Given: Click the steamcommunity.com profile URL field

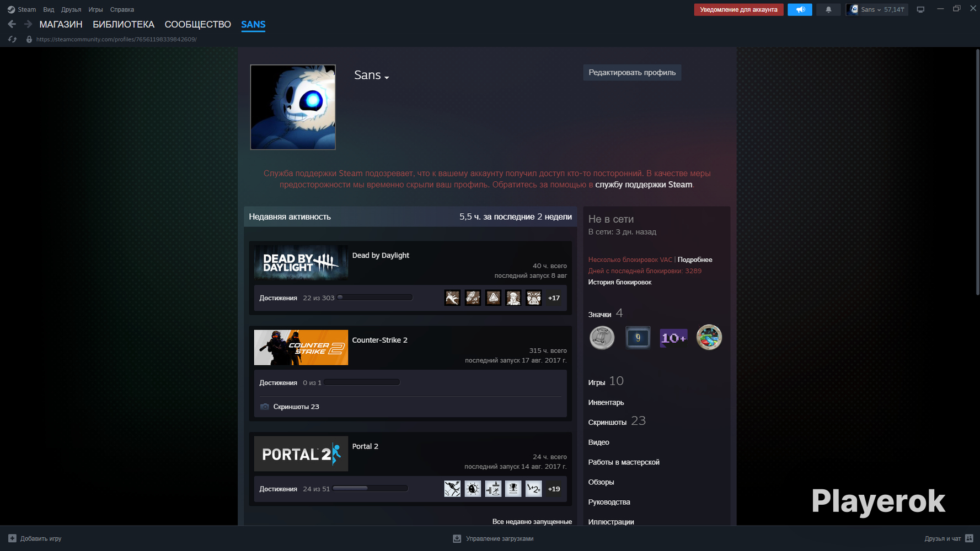Looking at the screenshot, I should 116,40.
